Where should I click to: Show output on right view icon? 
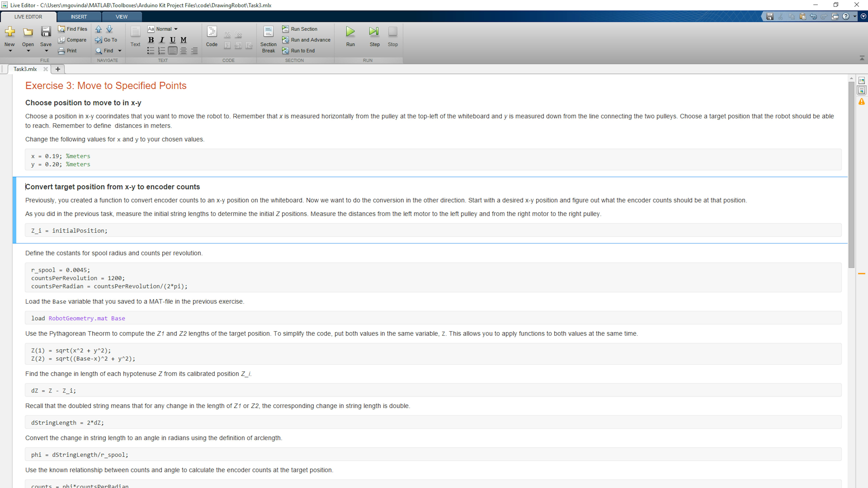862,81
